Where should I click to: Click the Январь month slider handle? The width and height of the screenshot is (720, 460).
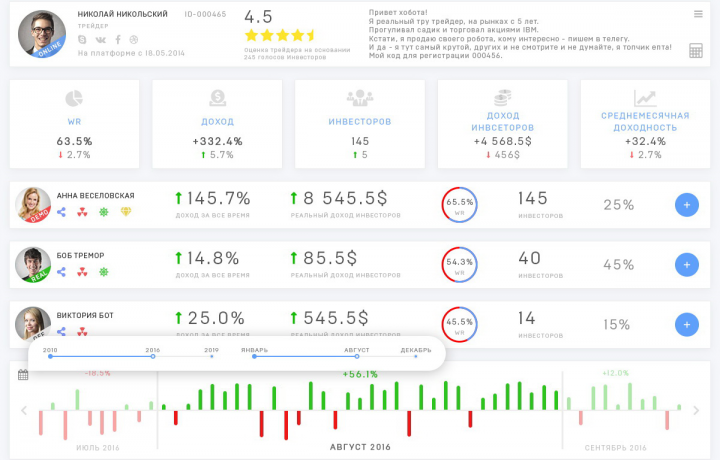tap(254, 356)
